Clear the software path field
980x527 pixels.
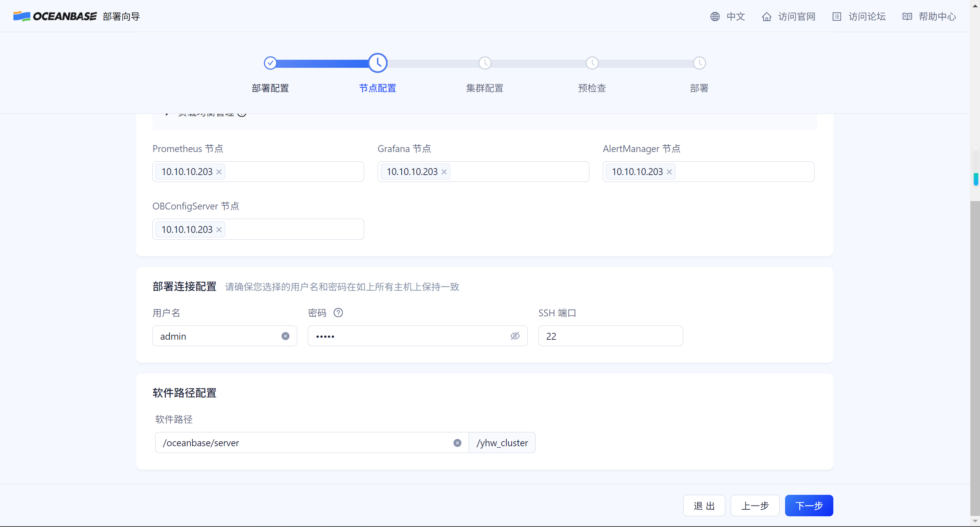pyautogui.click(x=457, y=443)
